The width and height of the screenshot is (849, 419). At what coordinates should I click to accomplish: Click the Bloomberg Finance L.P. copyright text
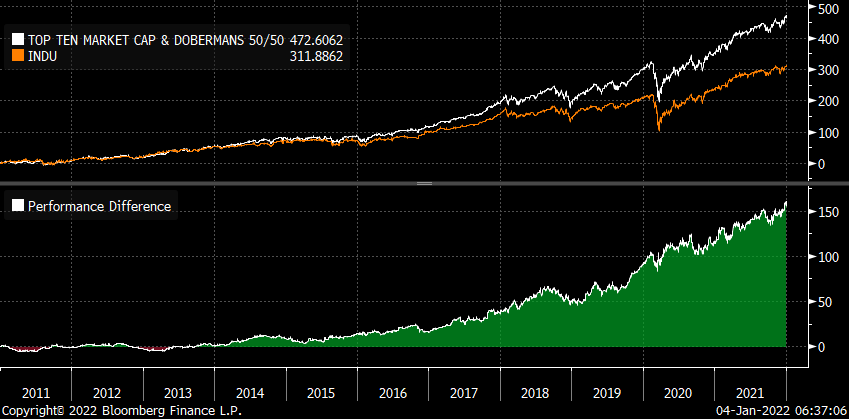tap(120, 411)
